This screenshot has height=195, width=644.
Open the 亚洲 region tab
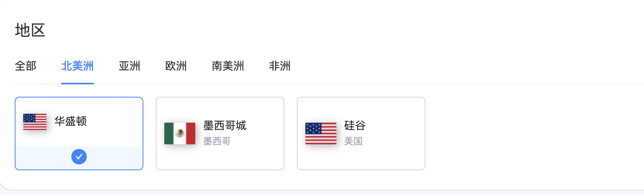pos(129,66)
